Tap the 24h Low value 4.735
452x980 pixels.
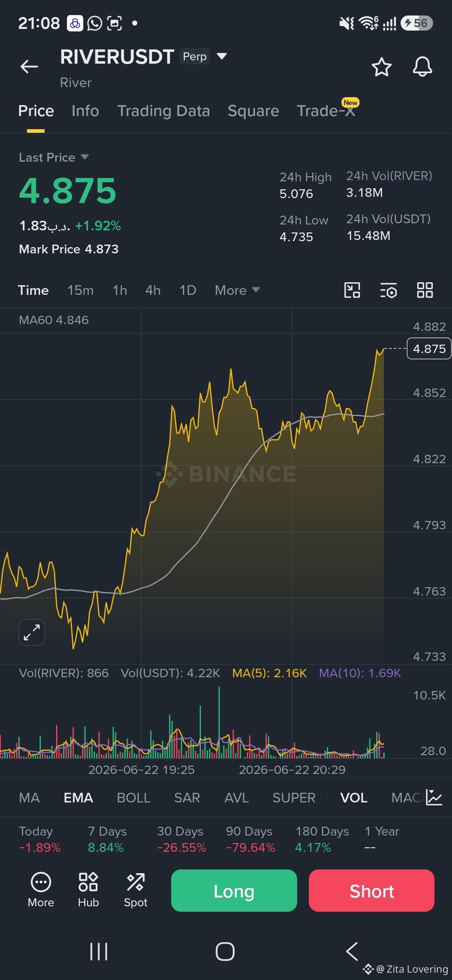click(296, 237)
